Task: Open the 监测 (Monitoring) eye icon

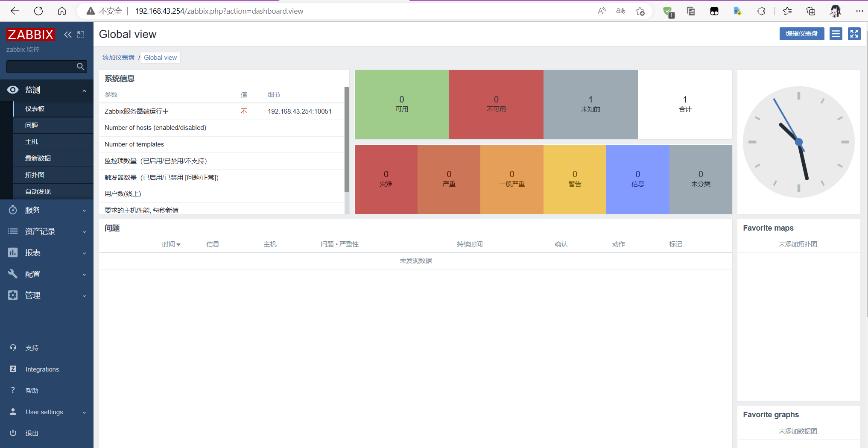Action: coord(13,90)
